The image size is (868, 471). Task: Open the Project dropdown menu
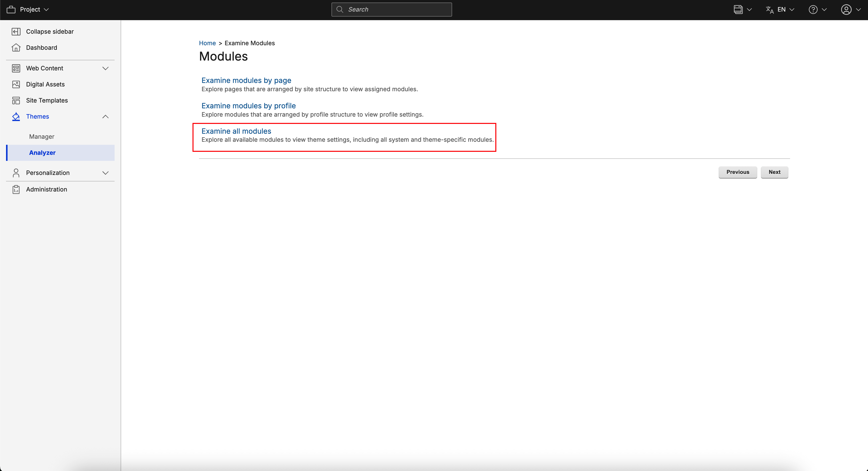34,10
